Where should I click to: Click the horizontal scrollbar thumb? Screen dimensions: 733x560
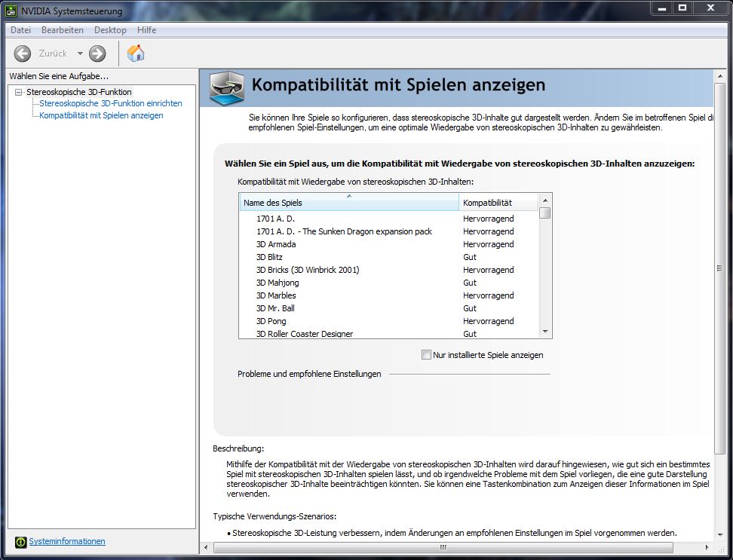pyautogui.click(x=443, y=547)
